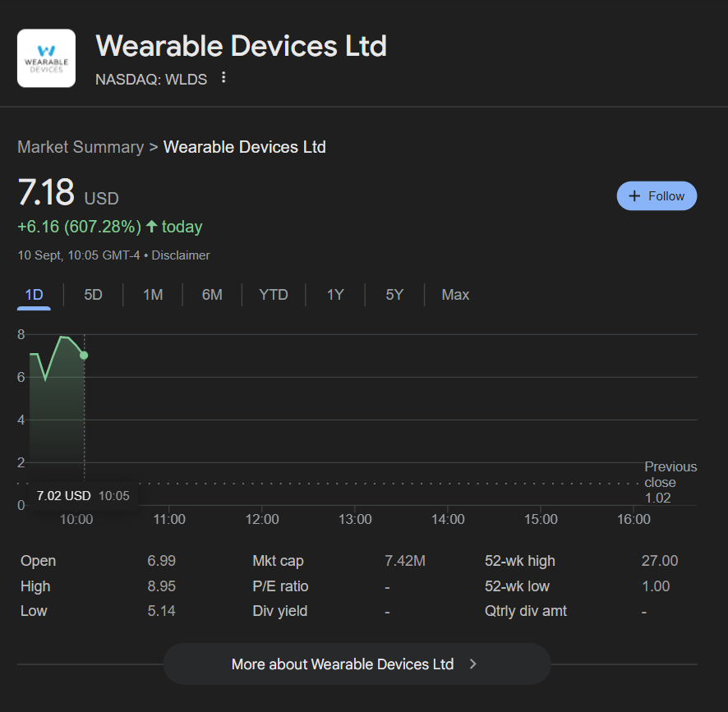Click the 11:00 time axis label
This screenshot has height=712, width=728.
169,519
